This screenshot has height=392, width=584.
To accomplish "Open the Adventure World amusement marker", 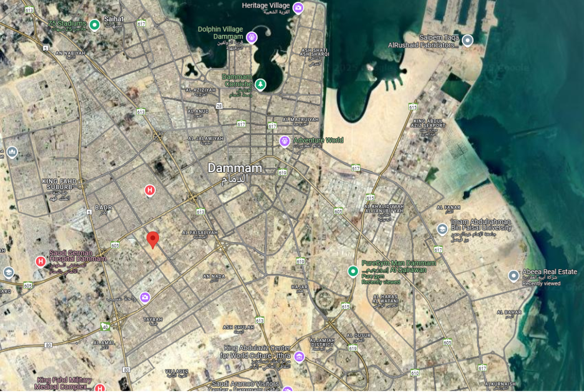I will pyautogui.click(x=285, y=141).
